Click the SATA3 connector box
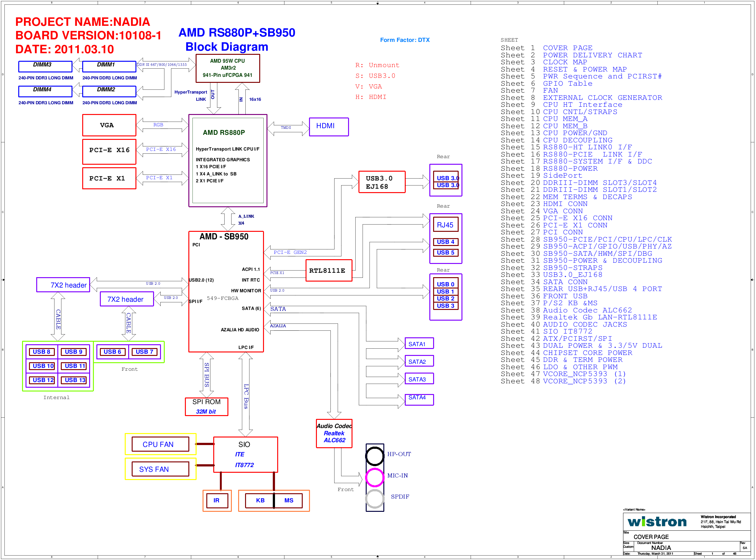Viewport: 756px width, 560px height. [x=419, y=379]
